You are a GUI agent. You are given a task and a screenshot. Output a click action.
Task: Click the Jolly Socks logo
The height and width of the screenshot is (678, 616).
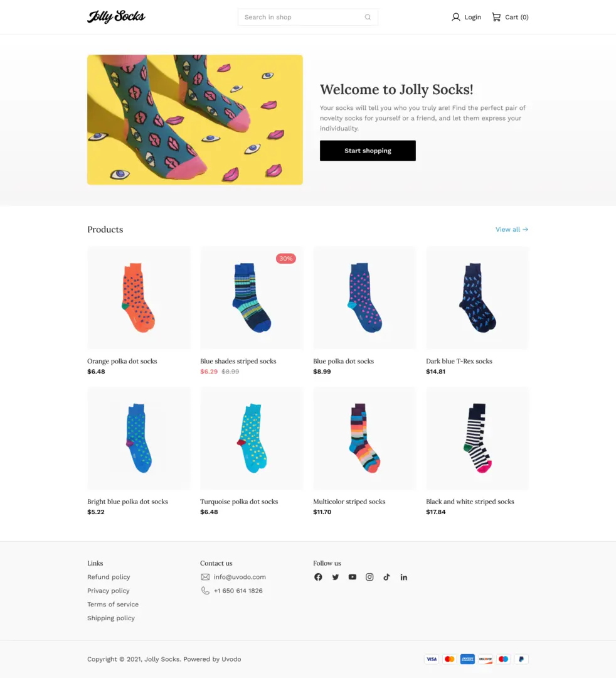pos(116,16)
